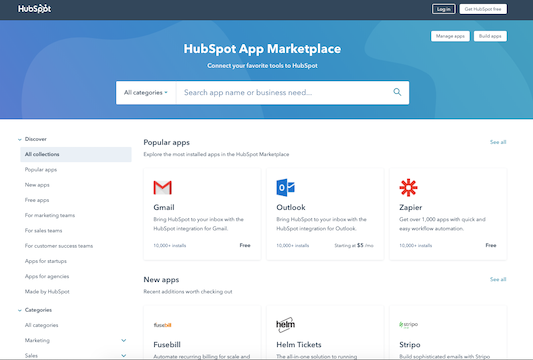This screenshot has width=533, height=360.
Task: Collapse the Categories section
Action: 20,310
